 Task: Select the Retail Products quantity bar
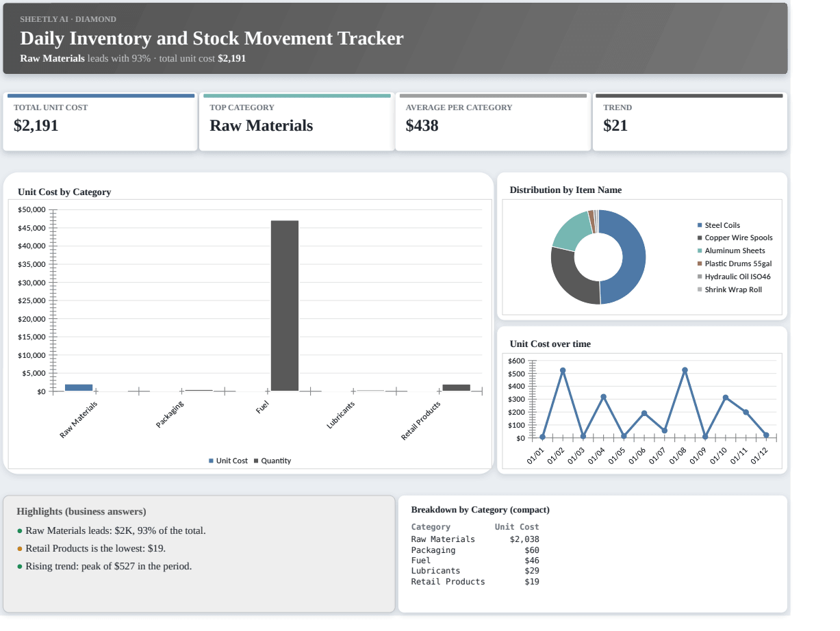tap(456, 387)
